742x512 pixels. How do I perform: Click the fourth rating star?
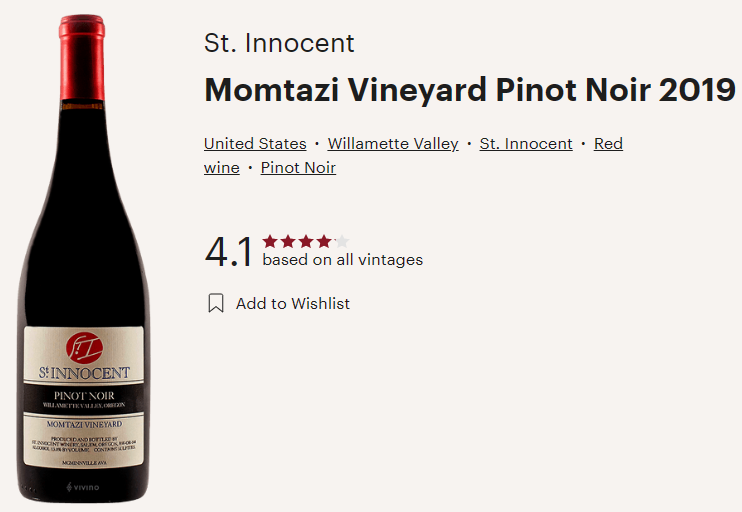323,241
